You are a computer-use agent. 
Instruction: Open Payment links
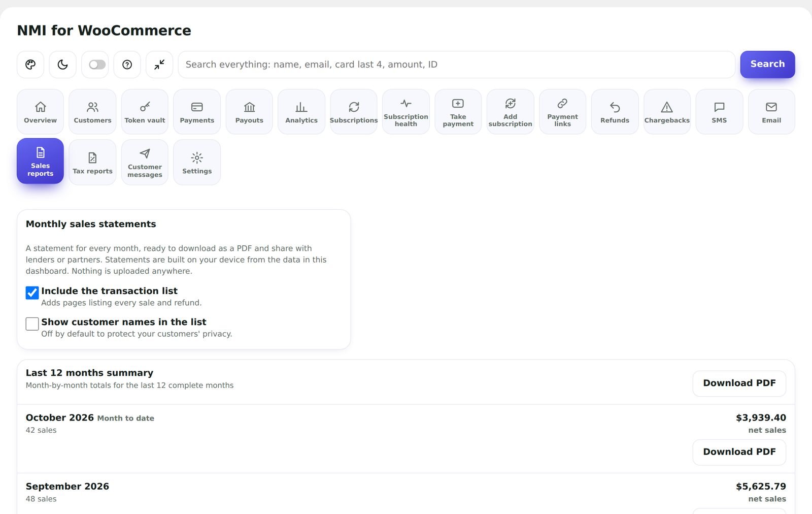point(562,112)
